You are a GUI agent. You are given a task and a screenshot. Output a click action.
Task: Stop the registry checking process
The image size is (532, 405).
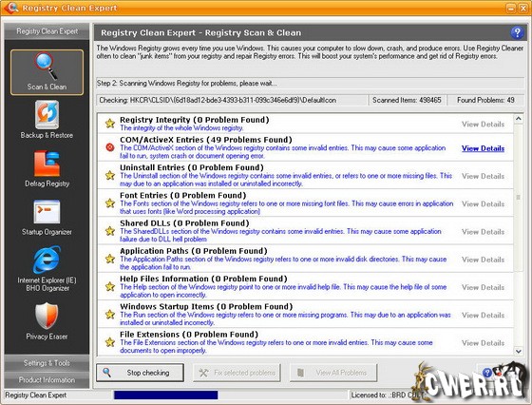click(x=141, y=373)
